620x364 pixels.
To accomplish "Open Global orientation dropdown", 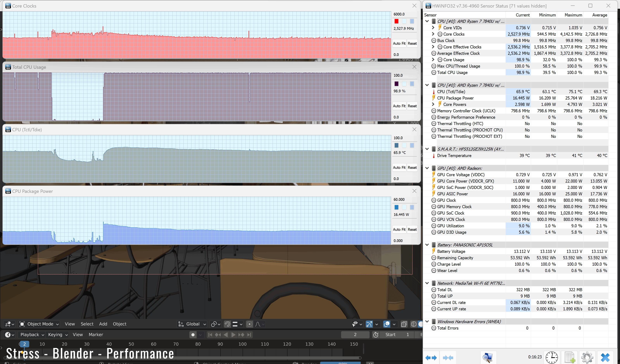I will point(192,324).
